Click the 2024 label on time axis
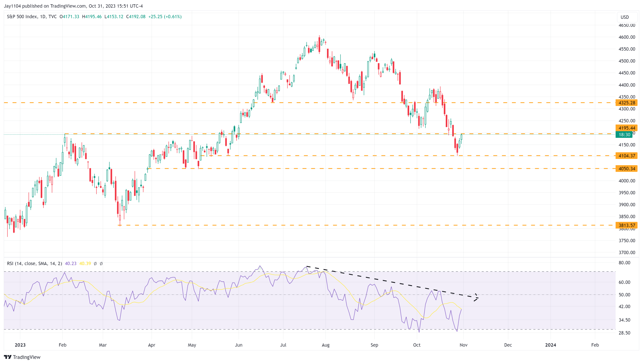 tap(550, 345)
